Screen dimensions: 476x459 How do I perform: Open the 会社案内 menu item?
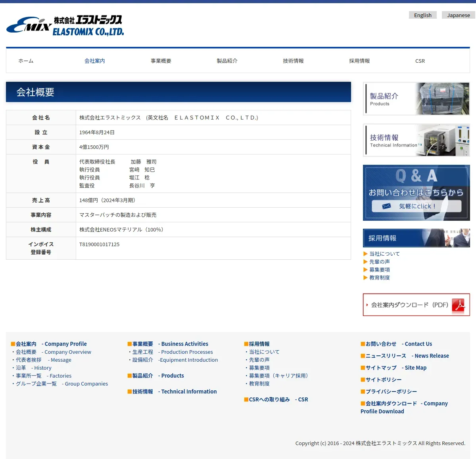95,61
